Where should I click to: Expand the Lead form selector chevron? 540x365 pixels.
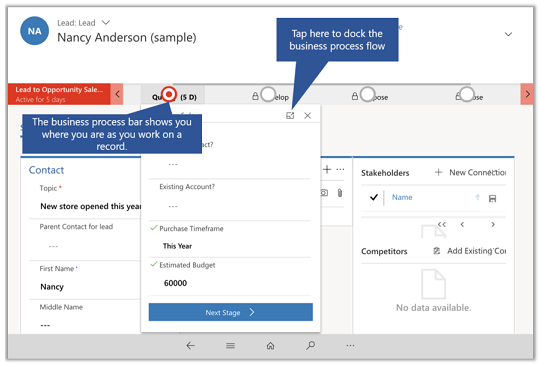106,23
